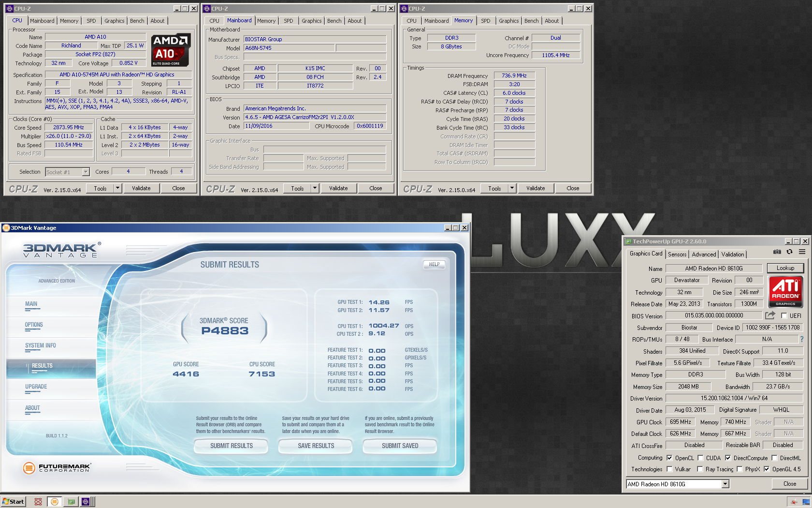The height and width of the screenshot is (508, 812).
Task: Click the 3DMark Vantage title bar icon
Action: pyautogui.click(x=6, y=228)
